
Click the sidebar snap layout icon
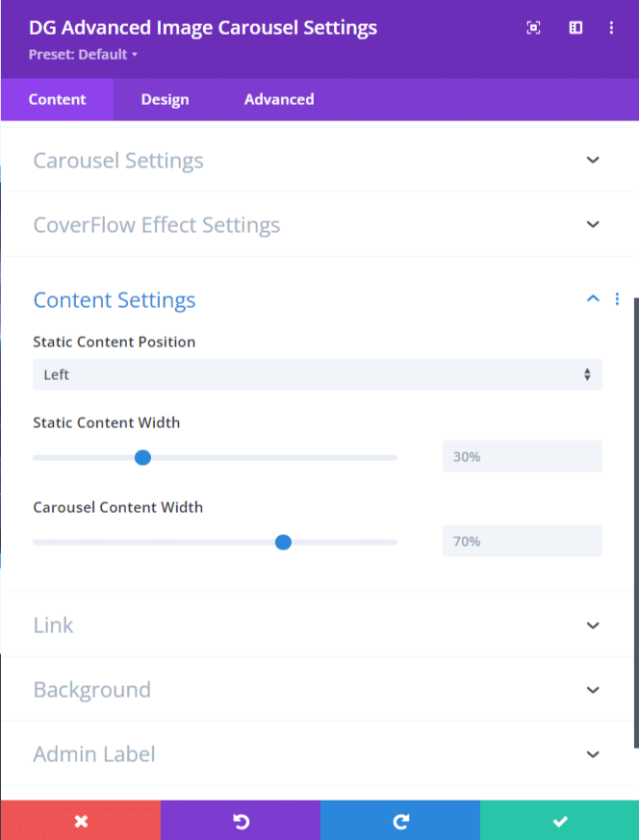click(575, 28)
